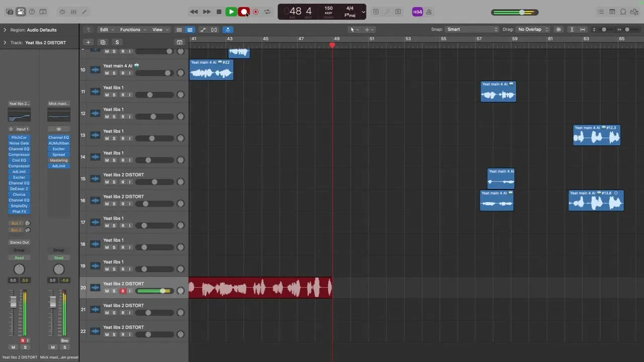Screen dimensions: 644x362
Task: Open the Edit menu in Tracks area
Action: tap(107, 30)
